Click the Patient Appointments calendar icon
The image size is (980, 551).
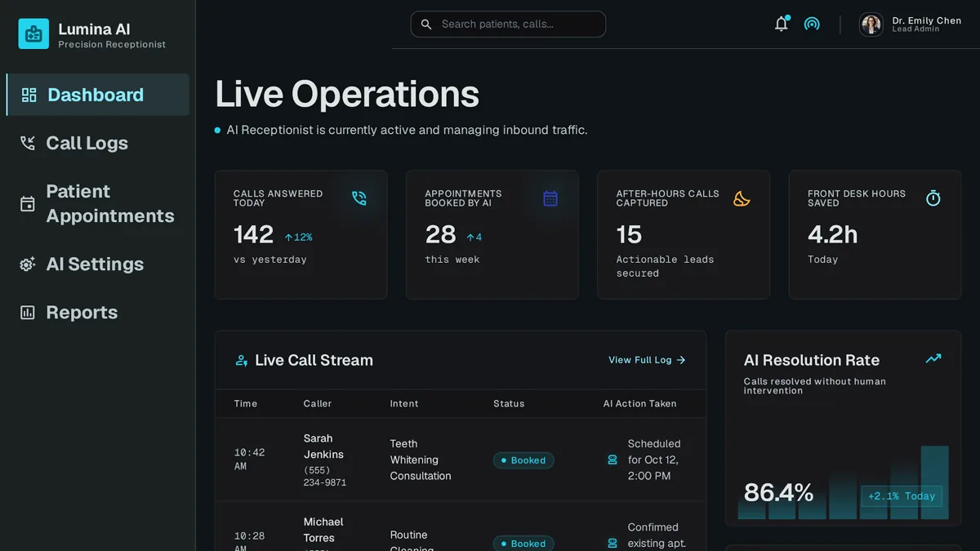pyautogui.click(x=28, y=204)
